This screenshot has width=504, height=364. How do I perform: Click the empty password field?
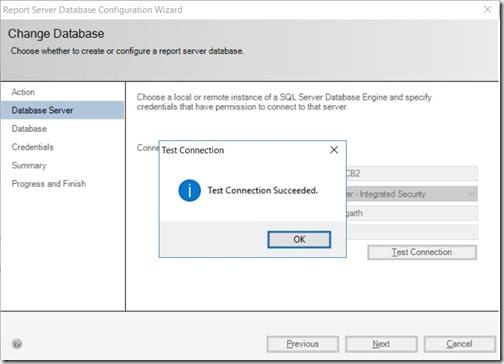(412, 232)
